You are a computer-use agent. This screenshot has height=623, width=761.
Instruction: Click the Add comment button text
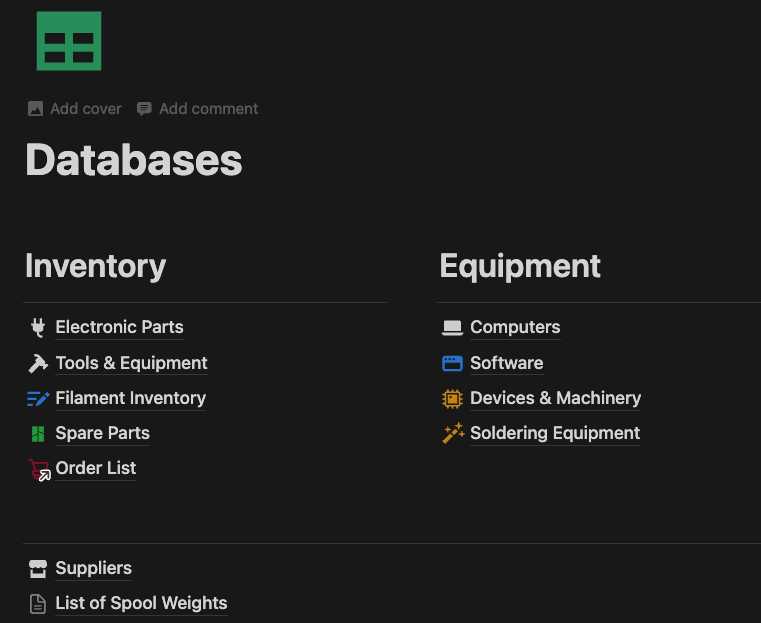point(209,109)
